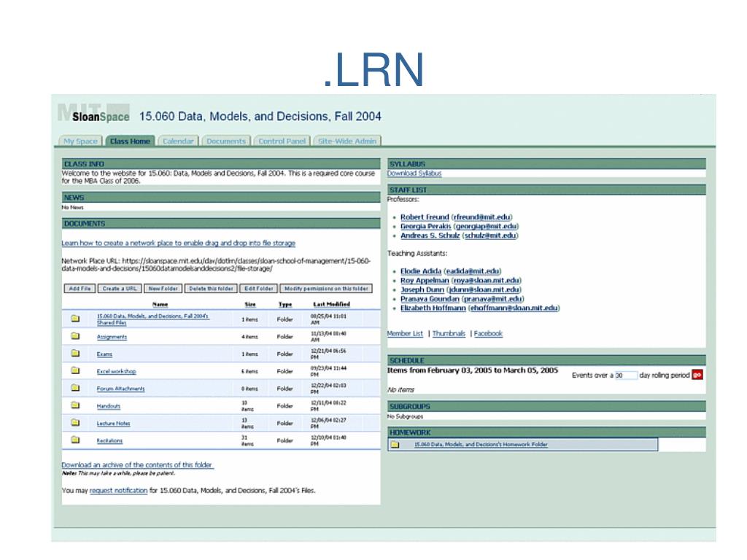Image resolution: width=747 pixels, height=560 pixels.
Task: Click the Name column header
Action: pyautogui.click(x=160, y=304)
